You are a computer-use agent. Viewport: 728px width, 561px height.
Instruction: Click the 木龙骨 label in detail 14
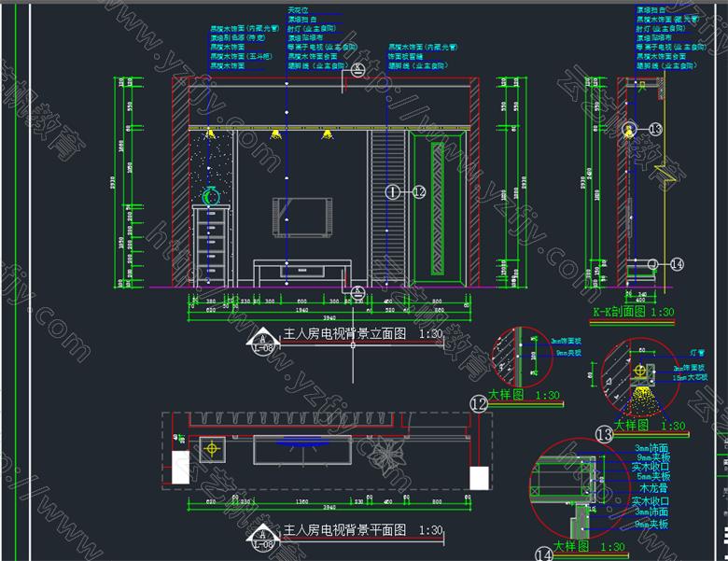(653, 487)
